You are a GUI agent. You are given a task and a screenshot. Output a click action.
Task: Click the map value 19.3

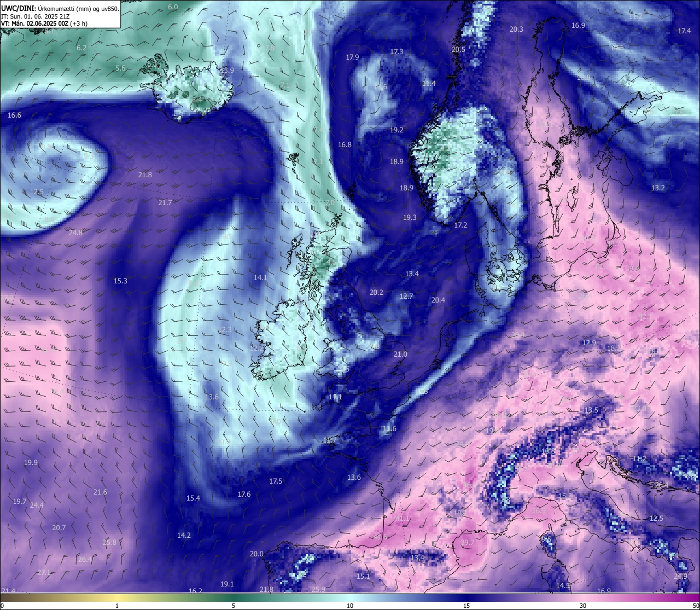tap(410, 217)
